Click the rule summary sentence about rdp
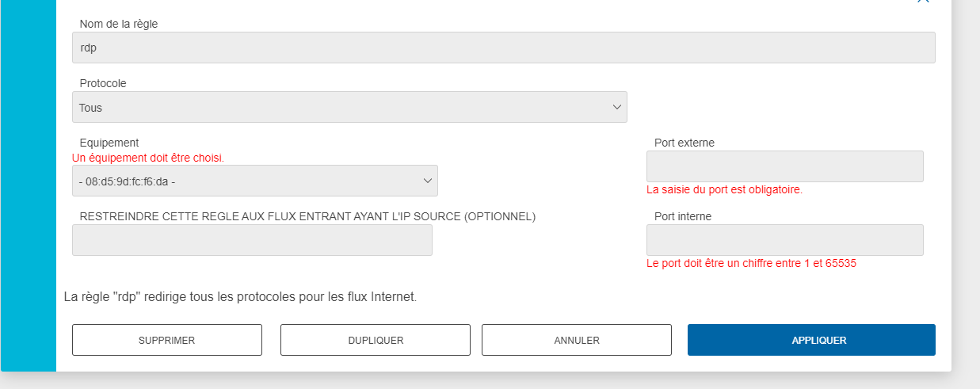 point(240,298)
